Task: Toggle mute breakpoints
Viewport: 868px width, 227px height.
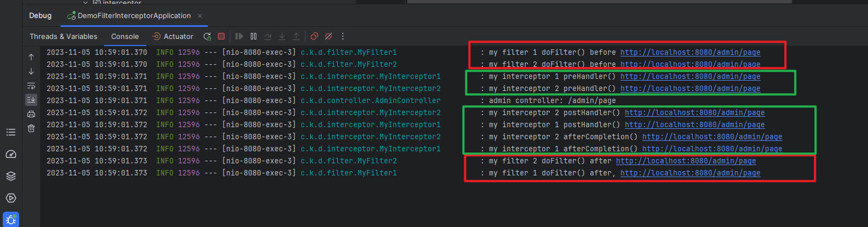Action: (329, 36)
